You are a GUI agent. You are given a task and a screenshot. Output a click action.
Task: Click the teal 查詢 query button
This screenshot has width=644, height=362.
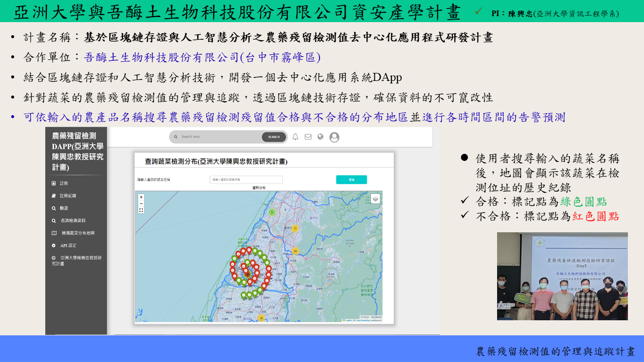click(x=352, y=179)
